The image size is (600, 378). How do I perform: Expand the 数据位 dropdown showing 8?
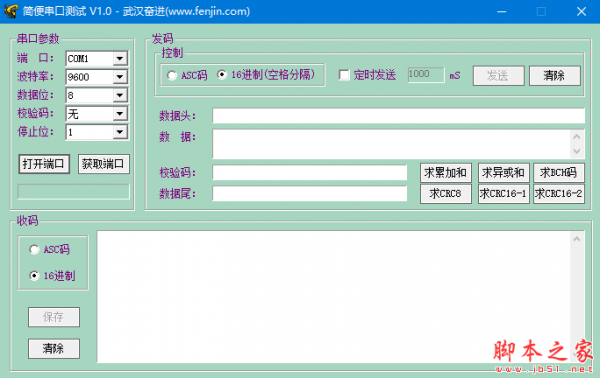[120, 95]
